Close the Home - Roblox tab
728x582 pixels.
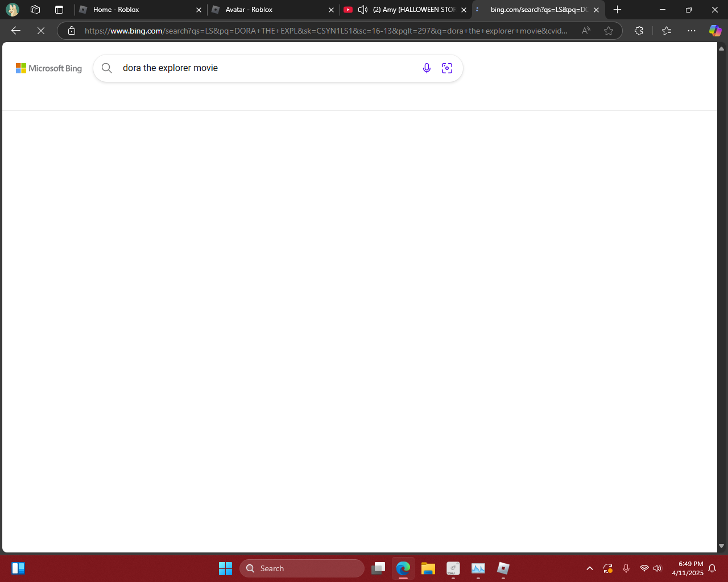(198, 10)
